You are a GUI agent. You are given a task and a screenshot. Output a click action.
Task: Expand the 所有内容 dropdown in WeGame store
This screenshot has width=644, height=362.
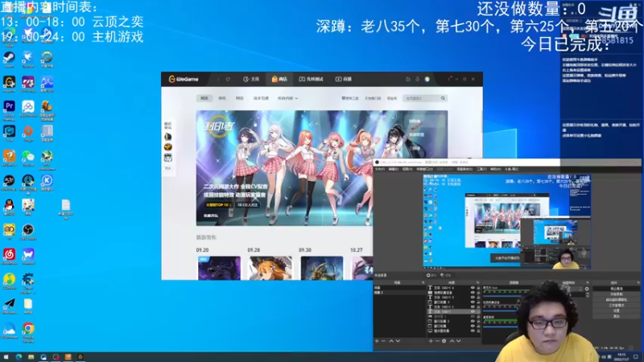click(x=287, y=98)
